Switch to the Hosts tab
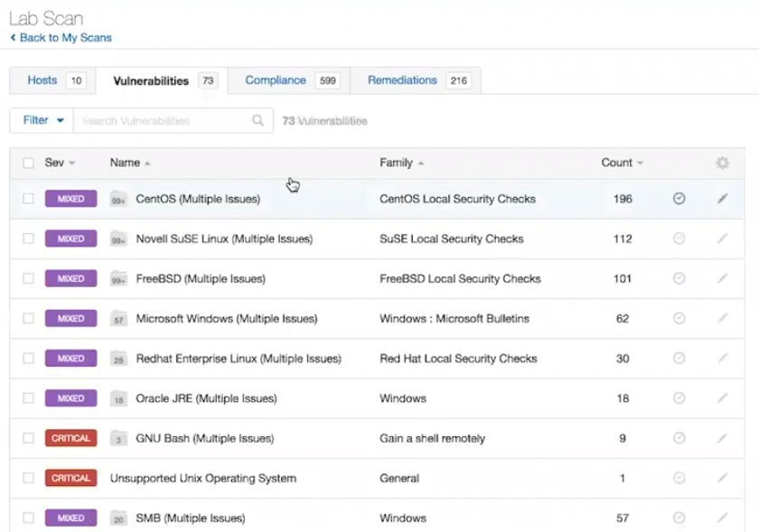 [x=52, y=80]
